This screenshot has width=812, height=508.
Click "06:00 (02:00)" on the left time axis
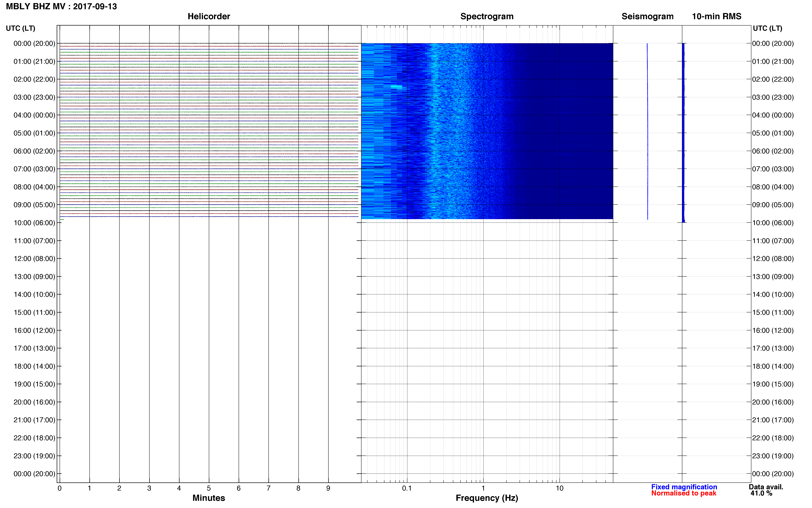click(x=34, y=151)
